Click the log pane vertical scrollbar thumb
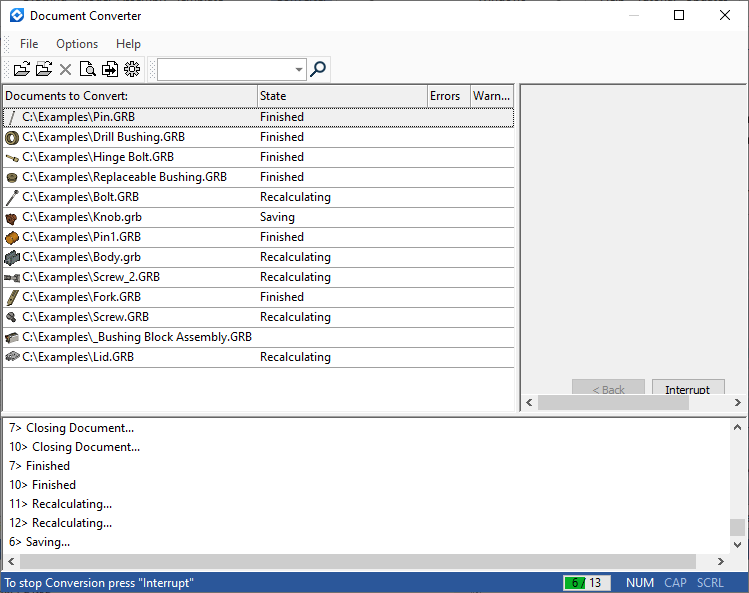The height and width of the screenshot is (593, 749). (x=738, y=528)
